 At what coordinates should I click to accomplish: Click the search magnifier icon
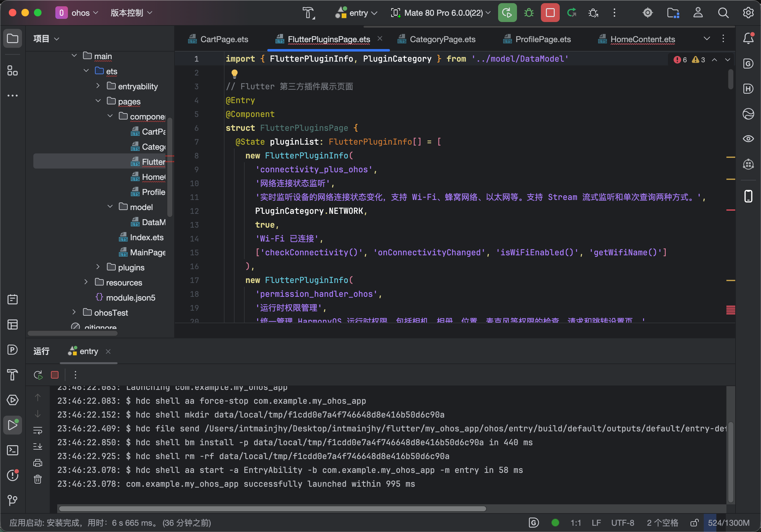[x=723, y=13]
